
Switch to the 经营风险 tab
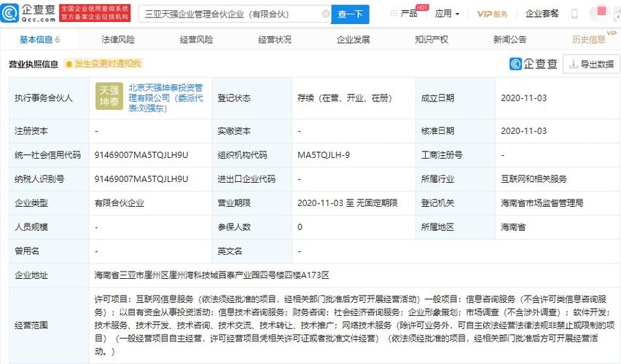pos(197,39)
